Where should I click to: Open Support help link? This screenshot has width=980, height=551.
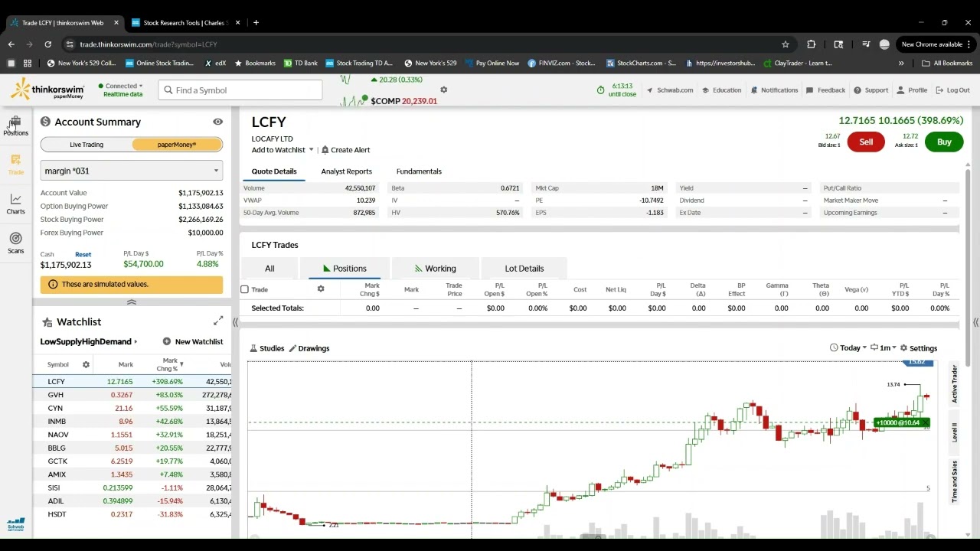(x=871, y=90)
